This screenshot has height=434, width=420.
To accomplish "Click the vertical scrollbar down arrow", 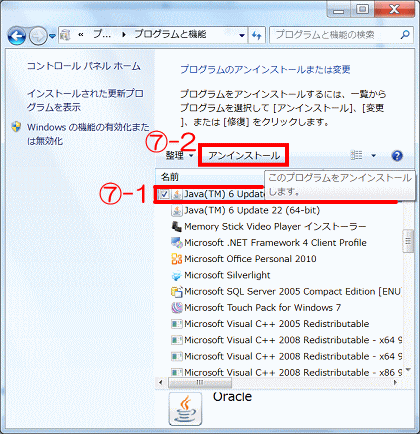I will 408,371.
